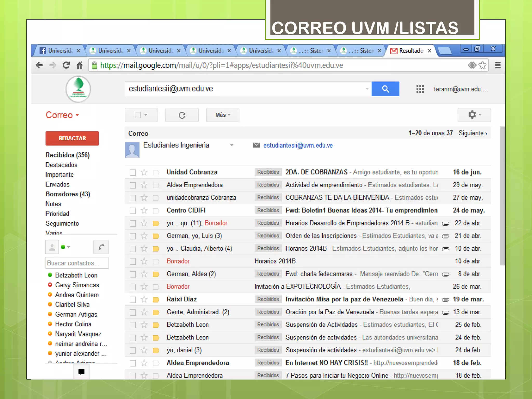Click the chat speech bubble icon

[x=81, y=372]
